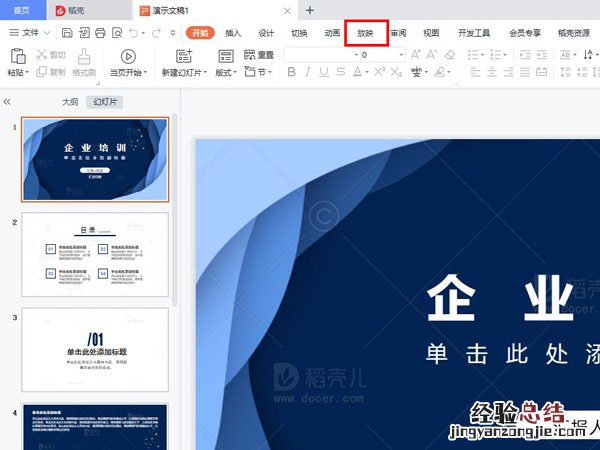This screenshot has height=450, width=600.
Task: Select the Format Painter (格式刷) brush
Action: point(84,56)
